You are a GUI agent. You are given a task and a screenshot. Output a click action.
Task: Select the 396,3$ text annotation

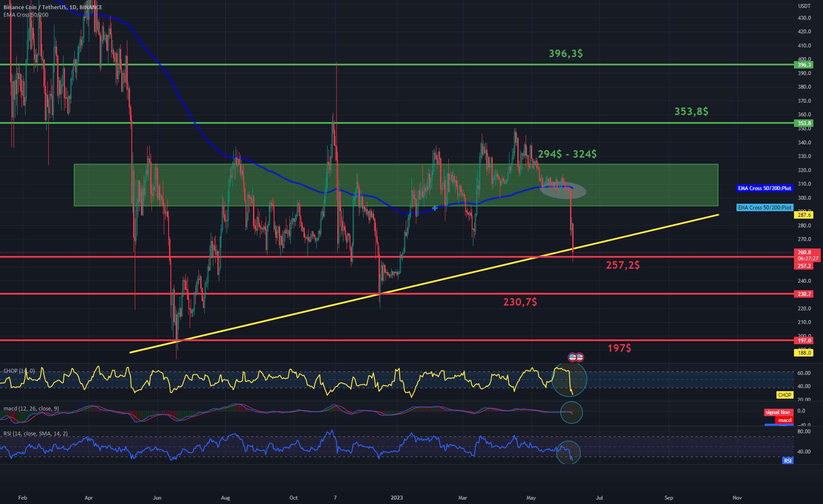(566, 54)
